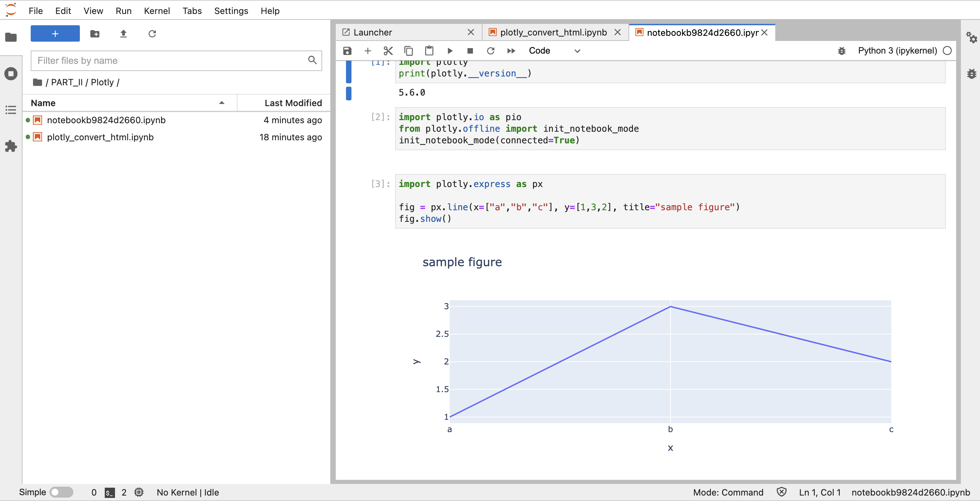
Task: Click the Filter files by name field
Action: click(176, 60)
